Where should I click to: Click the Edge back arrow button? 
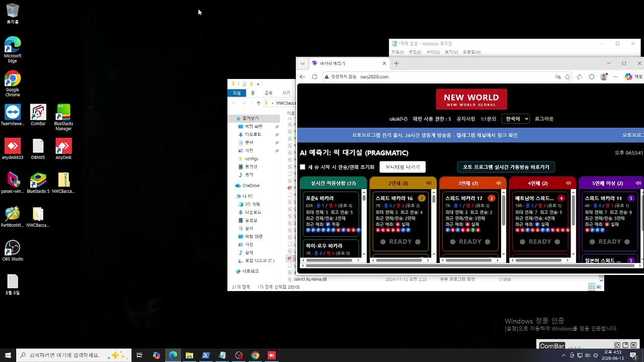(x=302, y=77)
